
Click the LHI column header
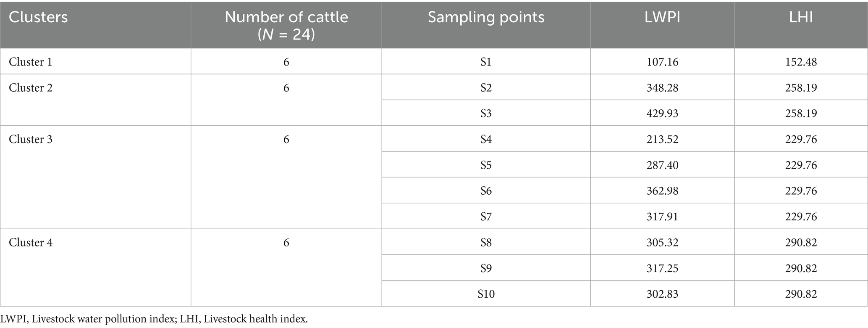pyautogui.click(x=801, y=17)
